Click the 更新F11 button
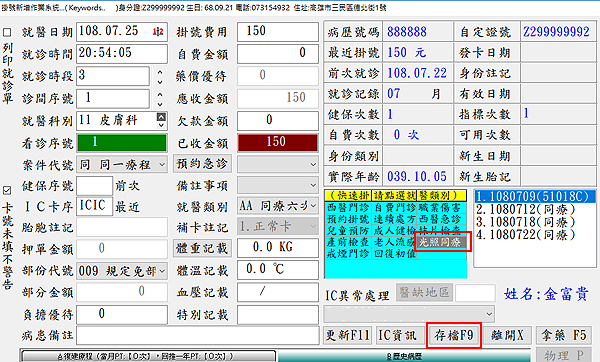Image resolution: width=600 pixels, height=362 pixels. pyautogui.click(x=347, y=336)
